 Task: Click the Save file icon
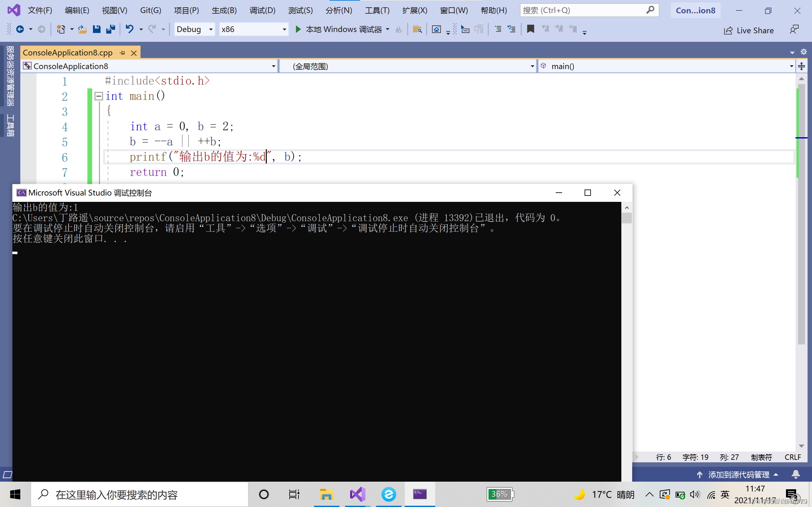[97, 29]
